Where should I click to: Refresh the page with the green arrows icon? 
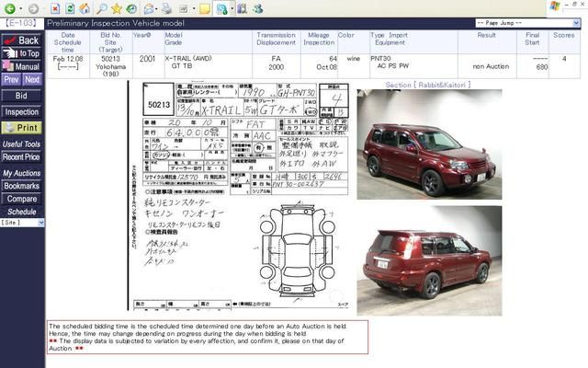tap(70, 8)
